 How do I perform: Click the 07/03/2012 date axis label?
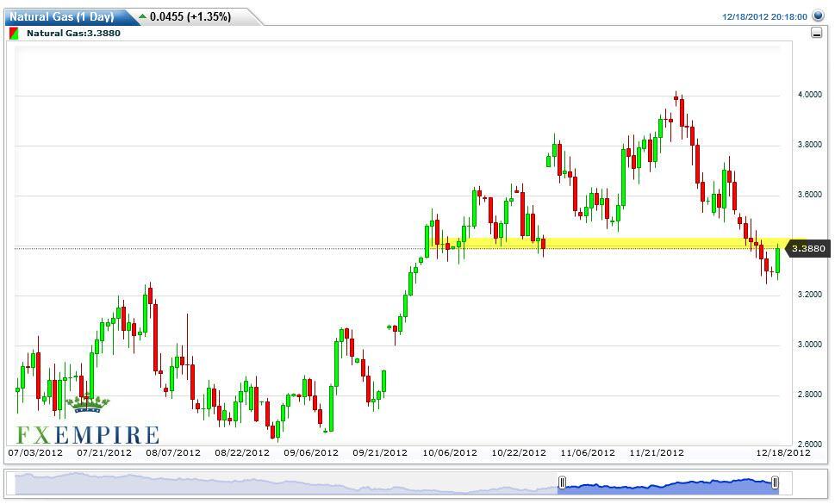pyautogui.click(x=34, y=452)
